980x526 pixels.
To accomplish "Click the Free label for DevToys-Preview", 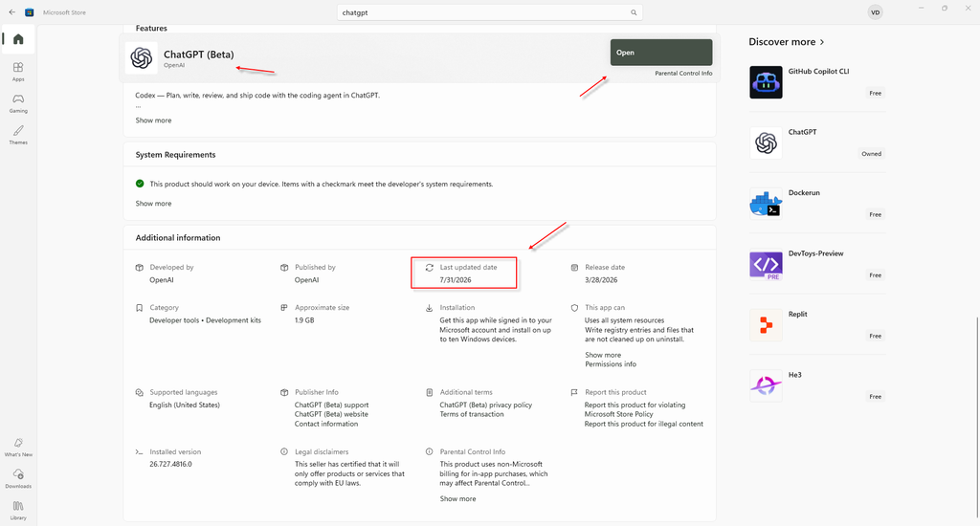I will click(875, 274).
